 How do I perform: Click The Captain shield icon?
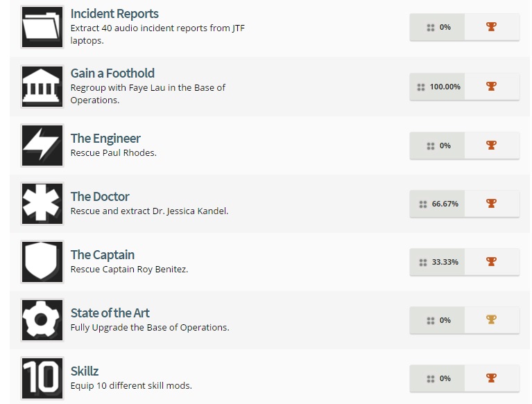pos(42,262)
